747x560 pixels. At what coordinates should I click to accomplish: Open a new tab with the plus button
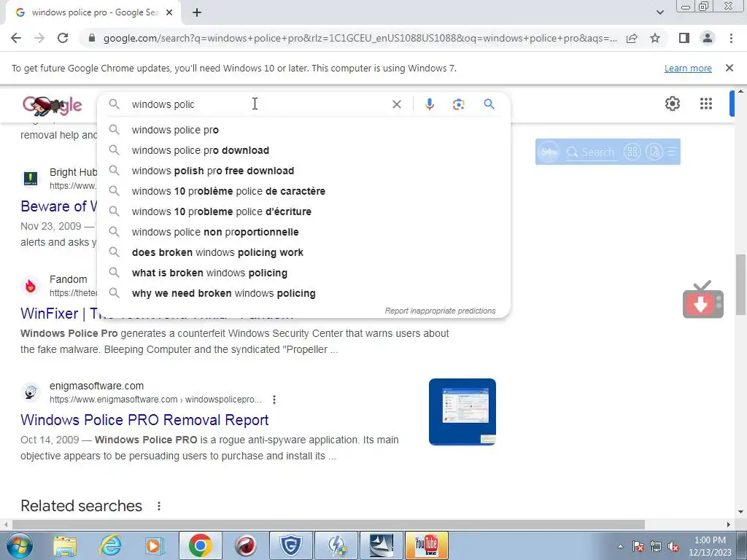pos(197,13)
